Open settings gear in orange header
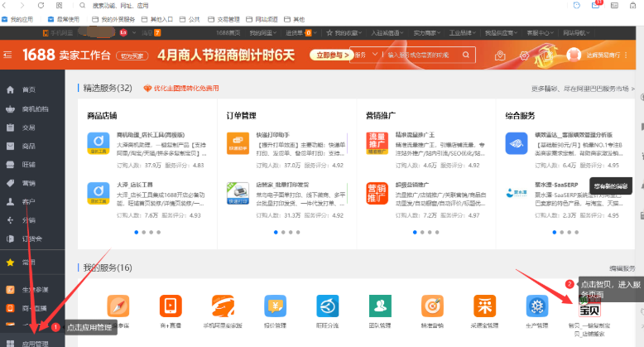 click(x=524, y=55)
